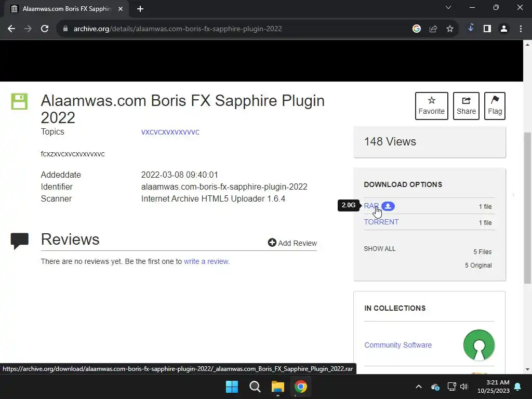
Task: Click the address bar URL field
Action: point(237,29)
